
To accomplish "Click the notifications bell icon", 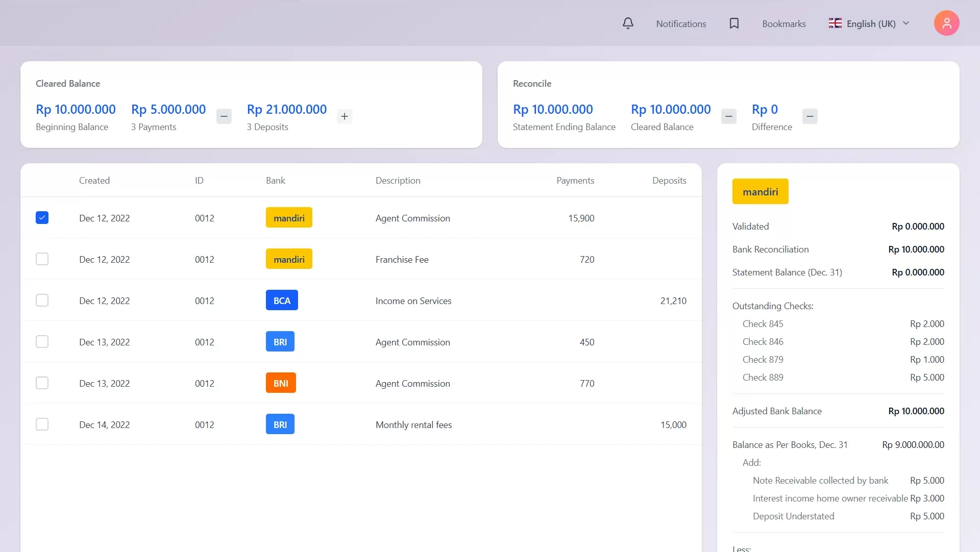I will click(x=628, y=23).
